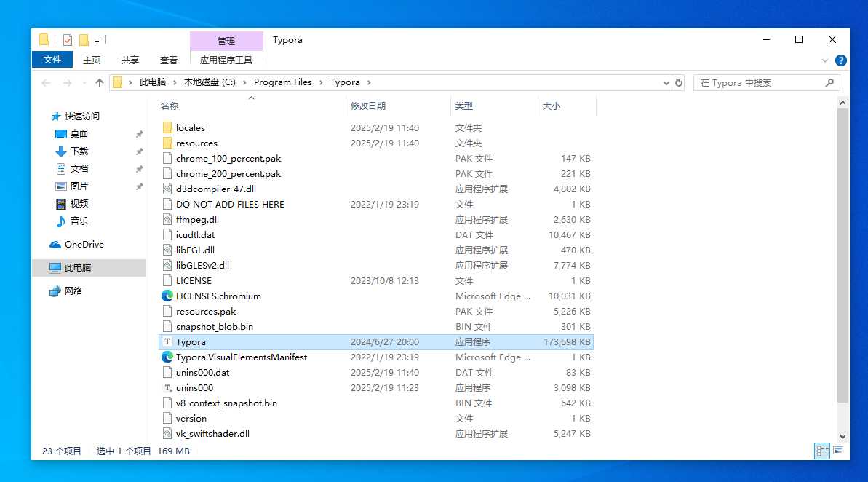Sort files by 修改日期 column header
Image resolution: width=868 pixels, height=482 pixels.
[368, 106]
